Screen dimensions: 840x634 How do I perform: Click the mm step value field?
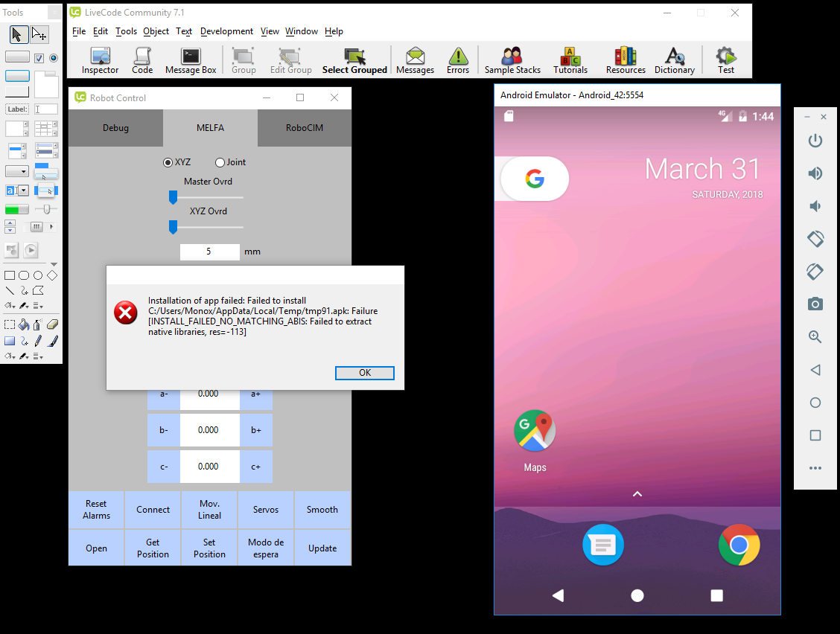209,252
